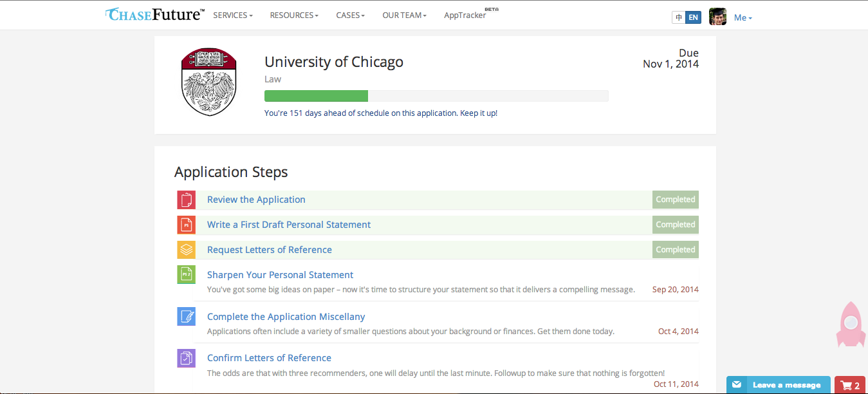Switch language to Chinese (中)
868x394 pixels.
(678, 17)
